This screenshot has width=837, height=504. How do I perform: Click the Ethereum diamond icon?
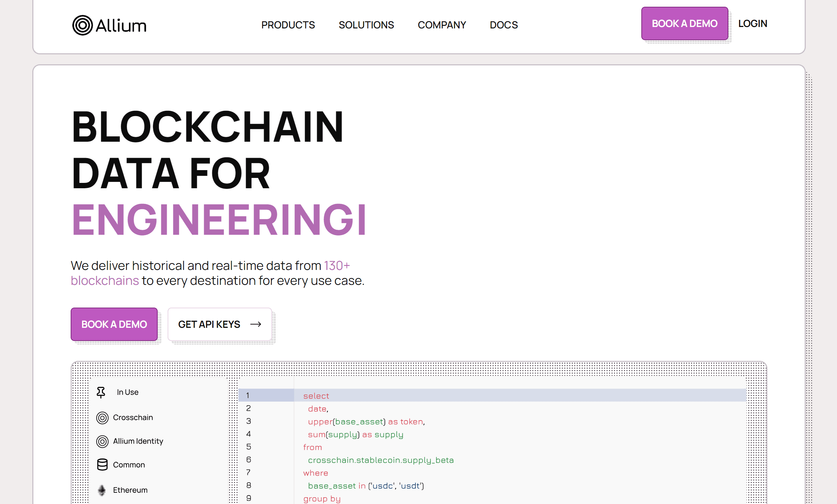[x=102, y=490]
